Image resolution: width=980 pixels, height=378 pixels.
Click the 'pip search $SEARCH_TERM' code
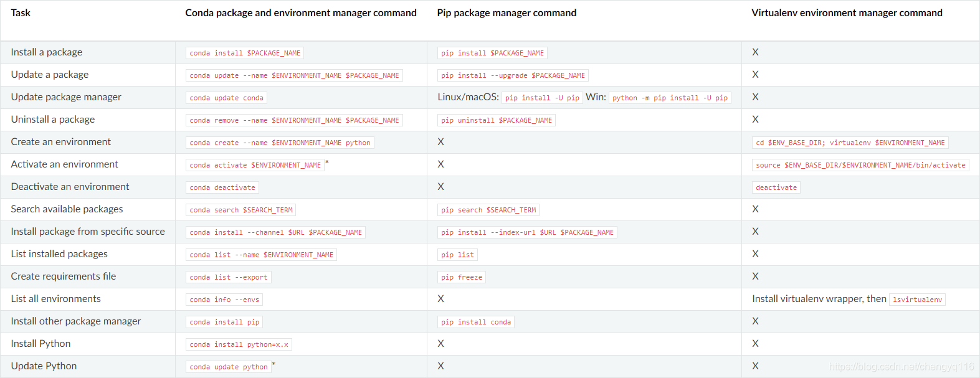point(488,210)
